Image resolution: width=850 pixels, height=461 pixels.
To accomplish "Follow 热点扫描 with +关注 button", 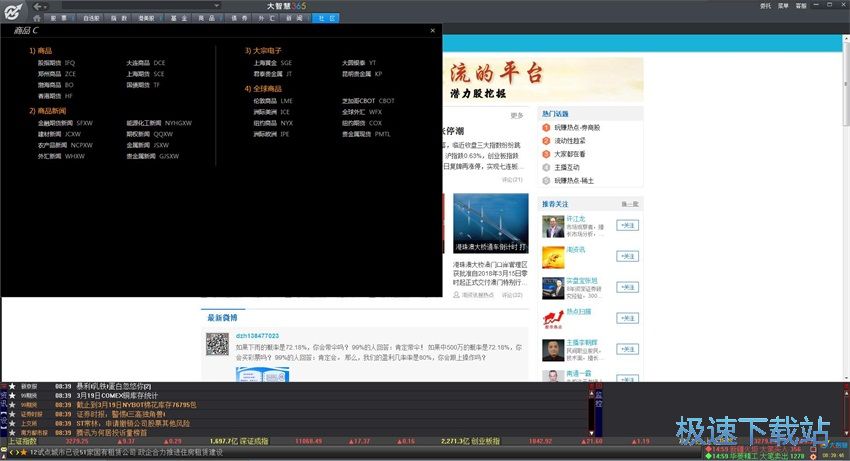I will [627, 318].
